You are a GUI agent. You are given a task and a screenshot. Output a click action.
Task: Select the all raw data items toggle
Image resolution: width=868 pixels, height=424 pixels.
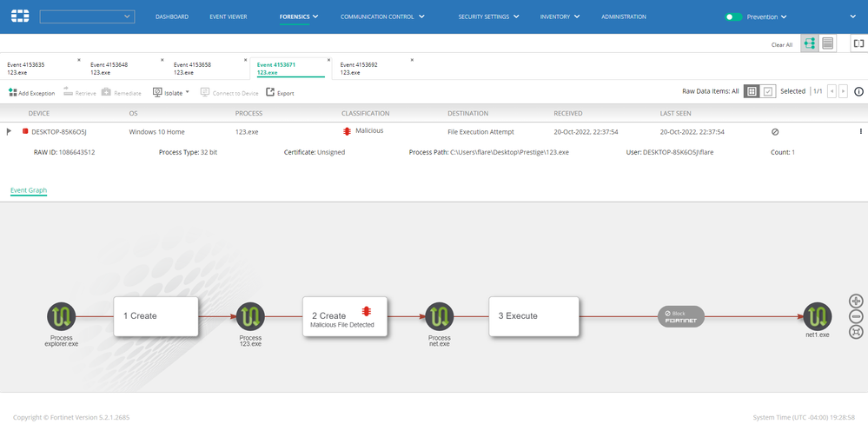click(752, 91)
